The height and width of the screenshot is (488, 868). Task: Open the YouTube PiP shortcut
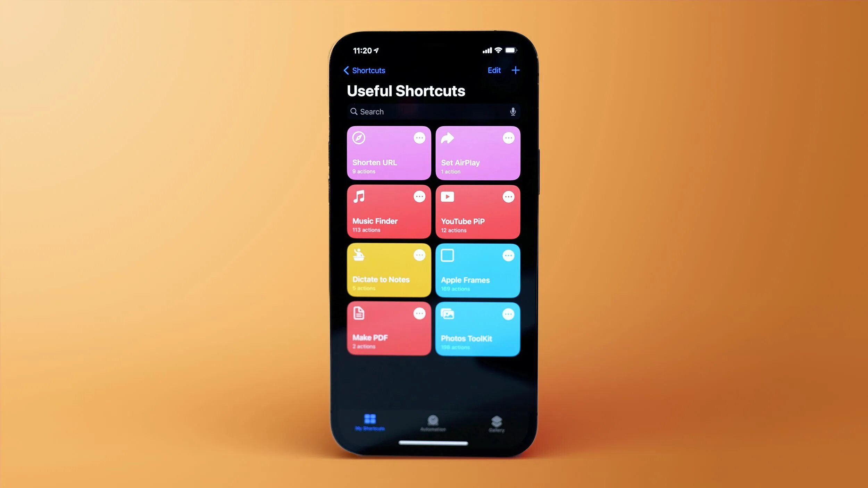477,211
